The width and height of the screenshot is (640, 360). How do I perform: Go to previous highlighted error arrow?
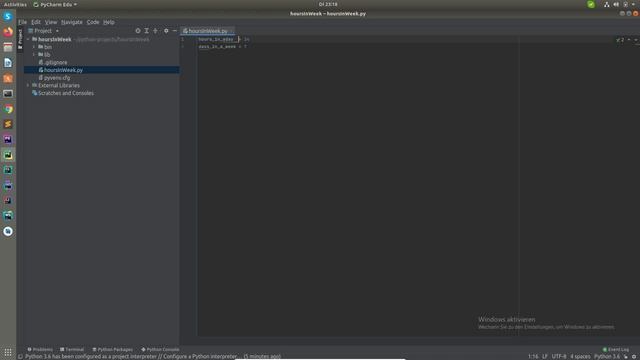click(629, 40)
